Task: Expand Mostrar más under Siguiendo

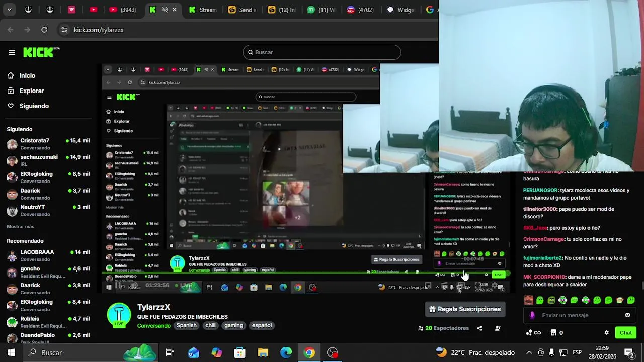Action: (x=21, y=227)
